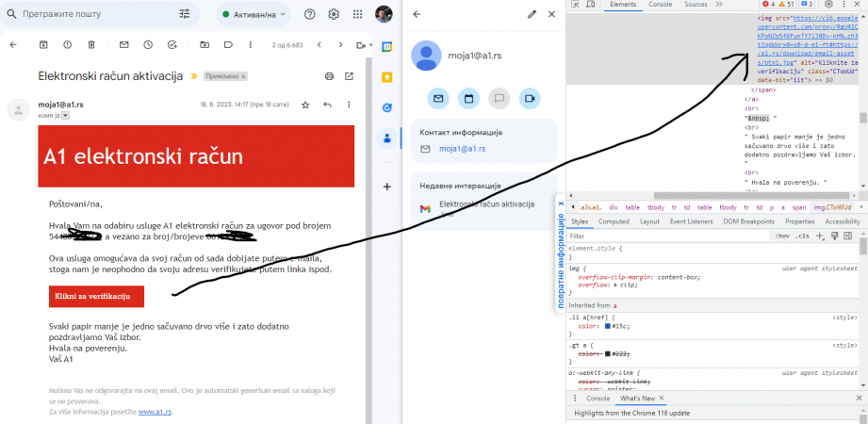Screen dimensions: 868x424
Task: Expand recipient details arrow beside коме ја
Action: (65, 115)
